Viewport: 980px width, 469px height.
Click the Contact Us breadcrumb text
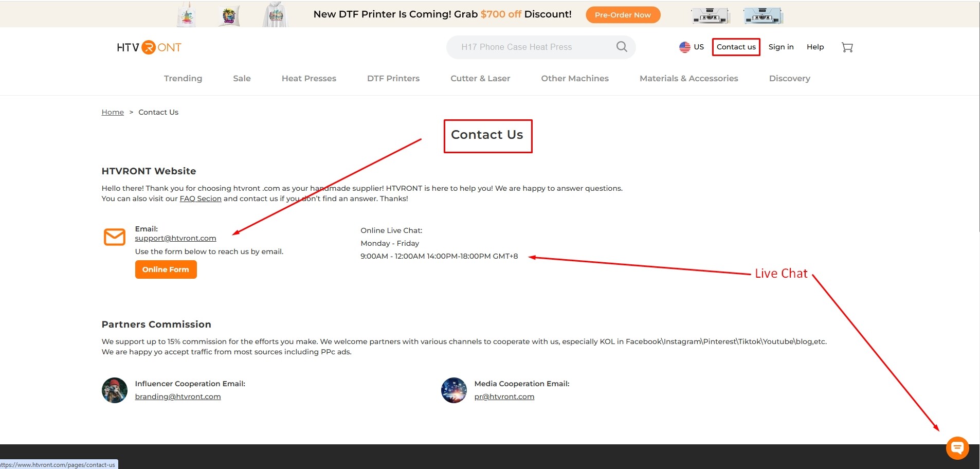click(158, 112)
